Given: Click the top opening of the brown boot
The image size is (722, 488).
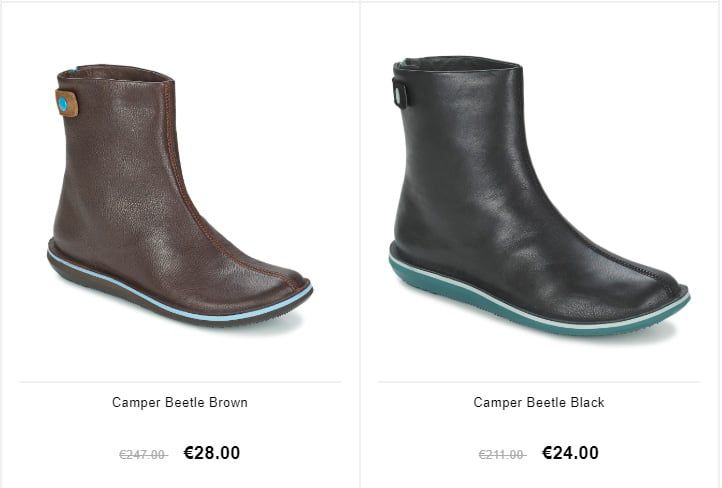Looking at the screenshot, I should tap(117, 73).
